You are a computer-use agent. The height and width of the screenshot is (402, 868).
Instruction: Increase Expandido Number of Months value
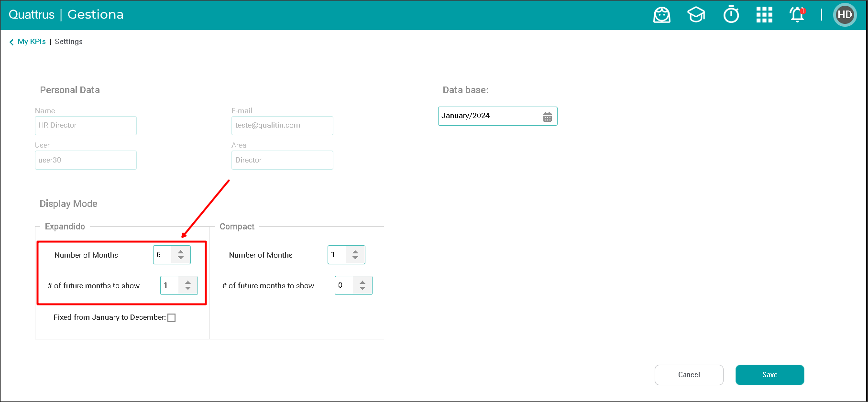point(181,251)
